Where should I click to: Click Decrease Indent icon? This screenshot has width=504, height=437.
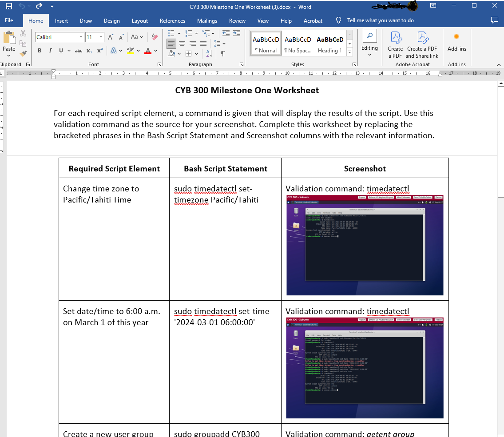(226, 33)
